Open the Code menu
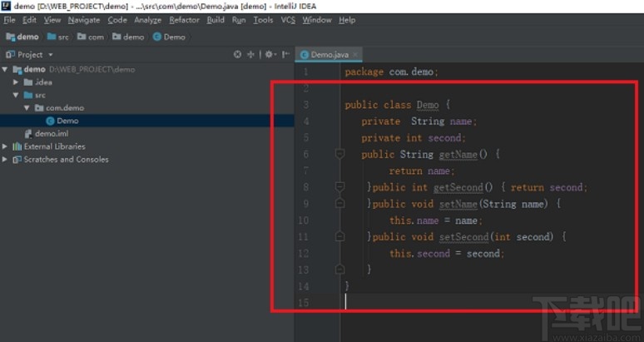Viewport: 644px width, 342px height. 117,20
